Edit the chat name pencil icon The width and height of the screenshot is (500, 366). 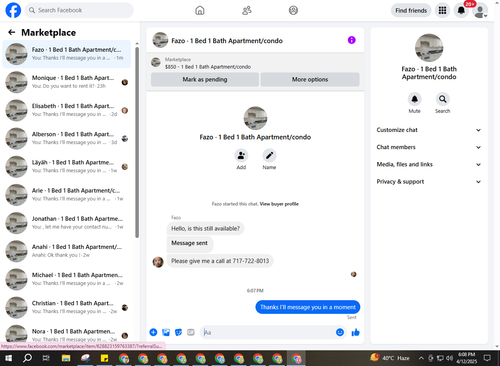point(269,156)
